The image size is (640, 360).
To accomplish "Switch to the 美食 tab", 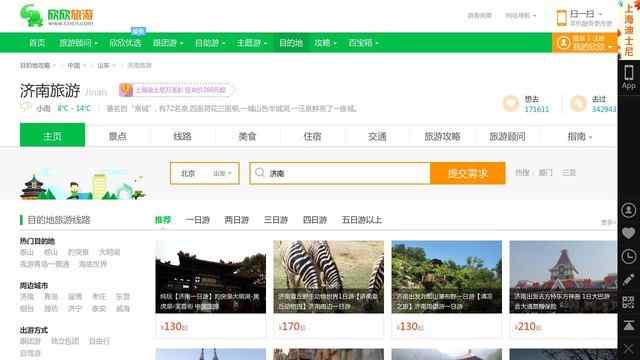I will (247, 136).
